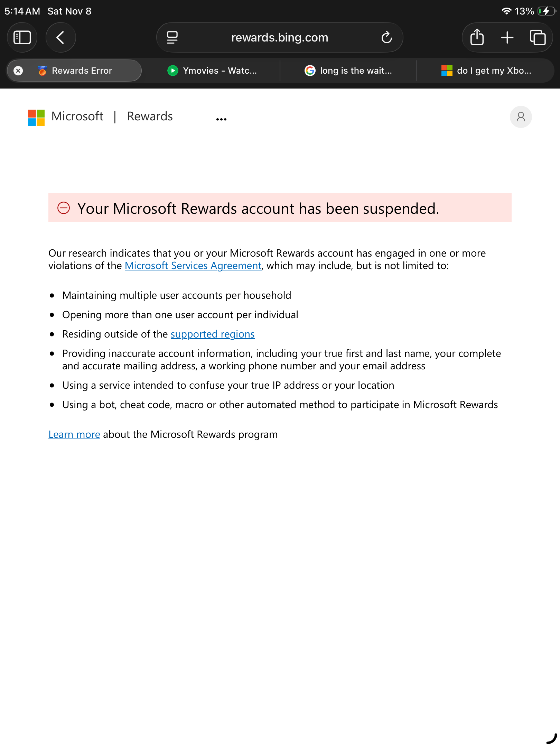Tap the rewards.bing.com address bar
The image size is (560, 747).
279,37
